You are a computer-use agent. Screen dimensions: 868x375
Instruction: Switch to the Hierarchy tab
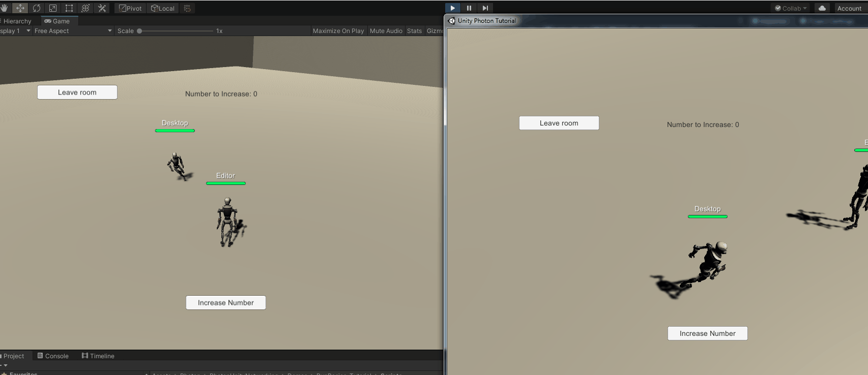pos(16,21)
